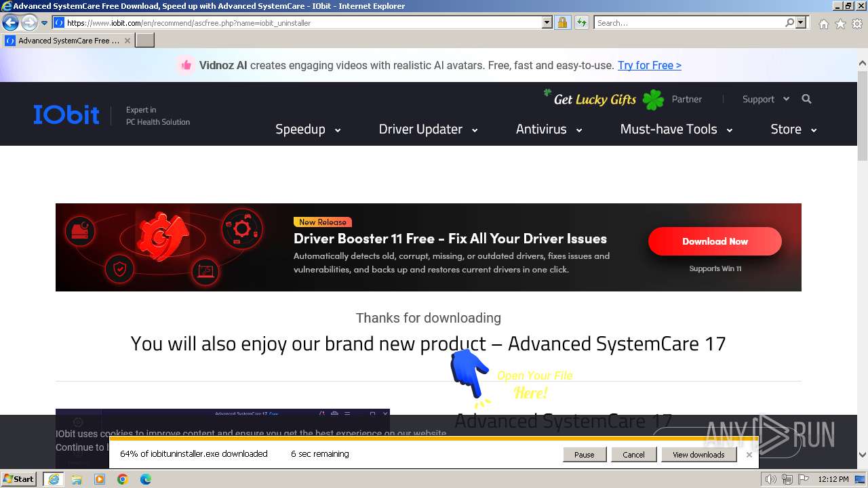Open the Get Lucky Gifts promotion
This screenshot has width=868, height=488.
(x=604, y=99)
